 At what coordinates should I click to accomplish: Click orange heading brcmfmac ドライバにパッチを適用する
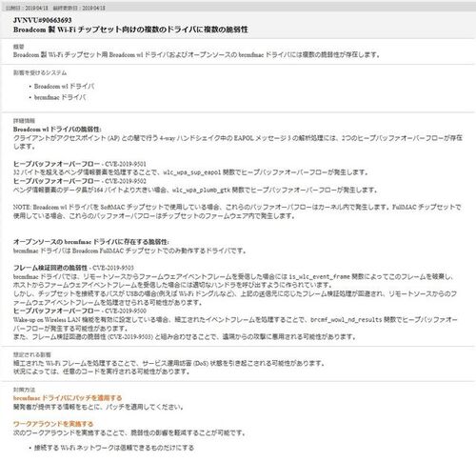68,398
